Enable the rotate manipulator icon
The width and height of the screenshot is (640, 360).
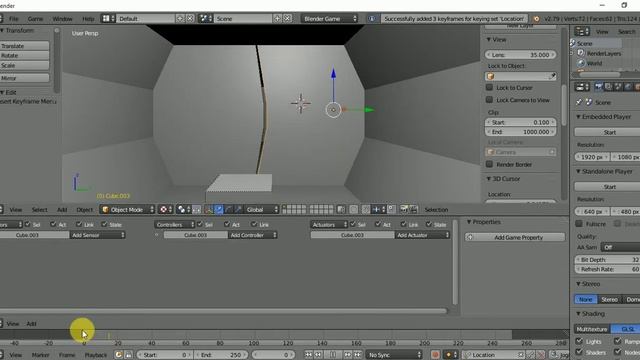click(x=229, y=210)
